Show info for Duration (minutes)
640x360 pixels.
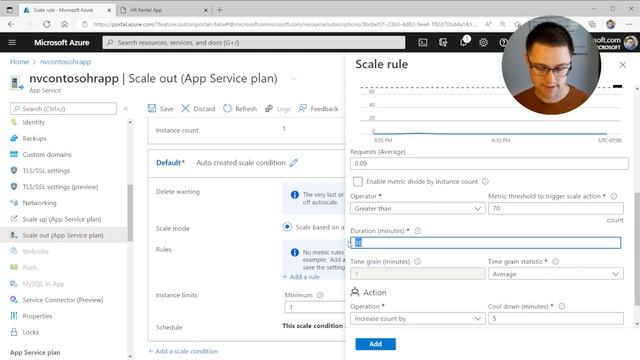pos(418,231)
